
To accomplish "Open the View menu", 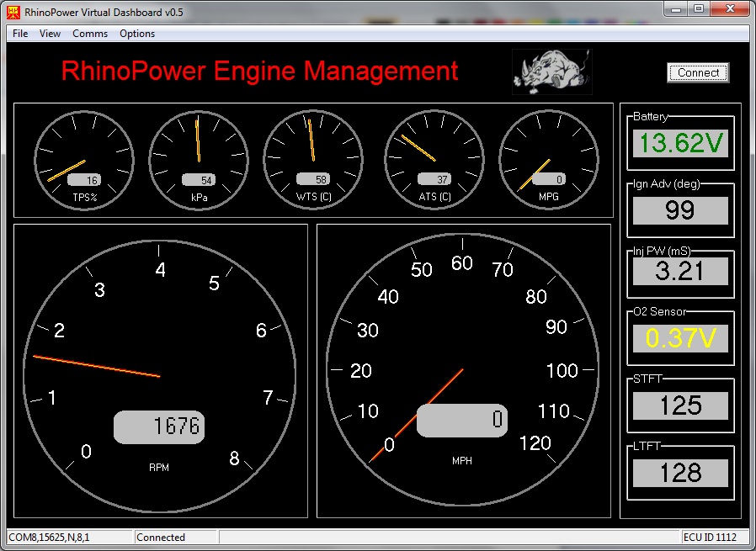I will click(50, 34).
